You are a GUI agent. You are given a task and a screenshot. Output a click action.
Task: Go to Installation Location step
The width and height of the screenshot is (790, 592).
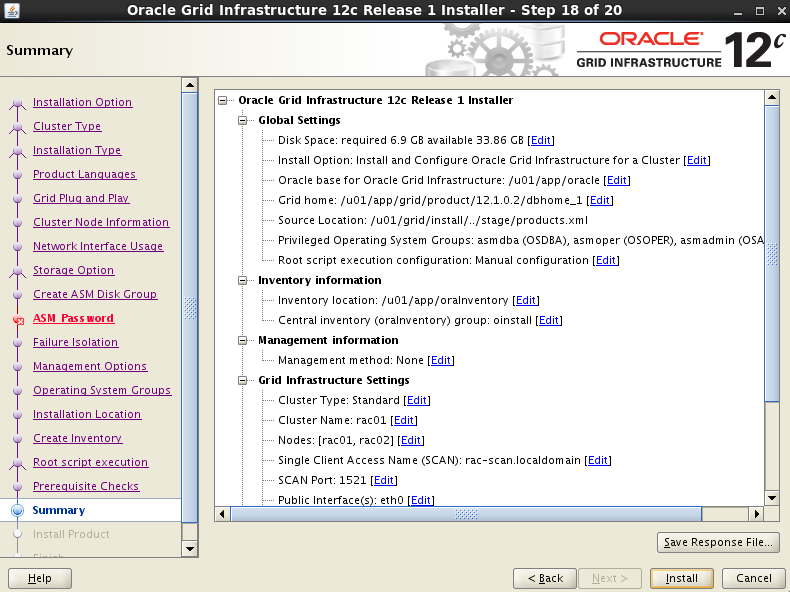click(x=87, y=414)
